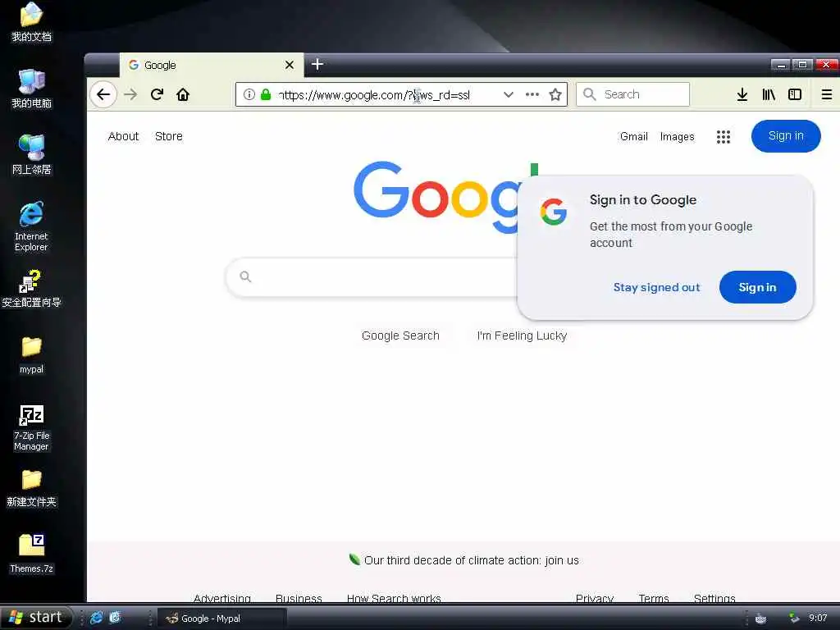Toggle the sidebar panel icon
Viewport: 840px width, 630px height.
coord(795,95)
